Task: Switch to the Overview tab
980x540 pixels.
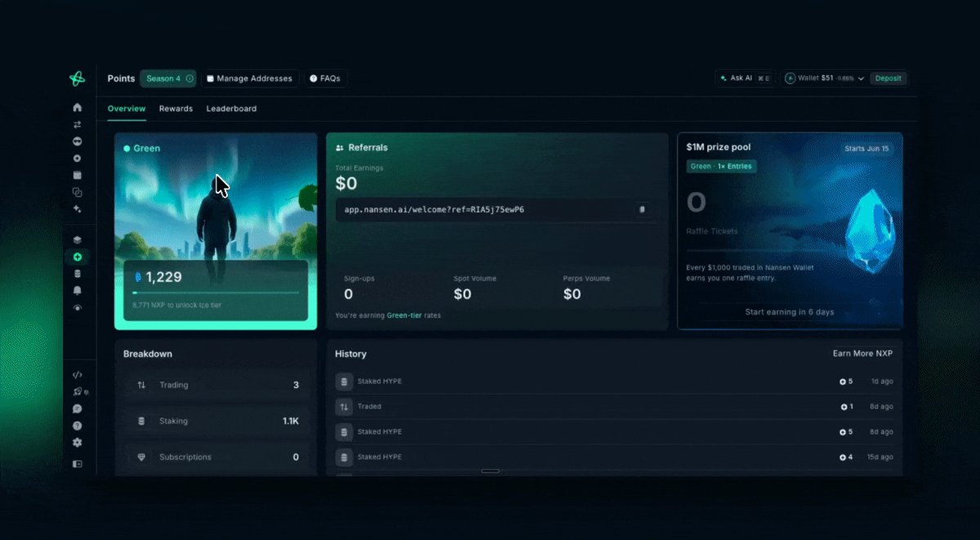Action: tap(127, 109)
